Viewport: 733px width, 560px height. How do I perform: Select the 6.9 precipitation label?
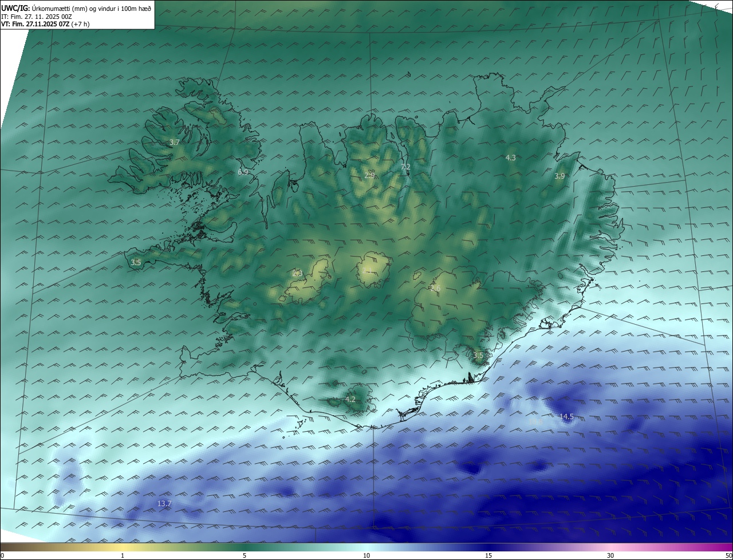243,172
